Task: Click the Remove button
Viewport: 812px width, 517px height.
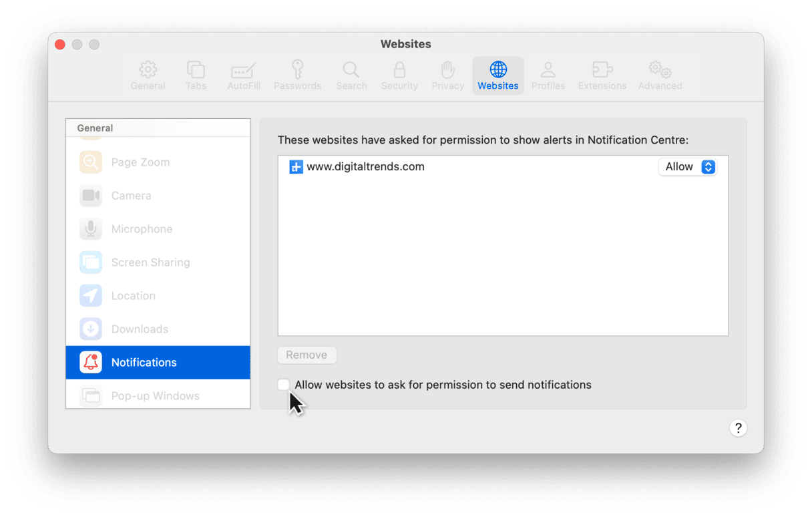Action: pos(307,355)
